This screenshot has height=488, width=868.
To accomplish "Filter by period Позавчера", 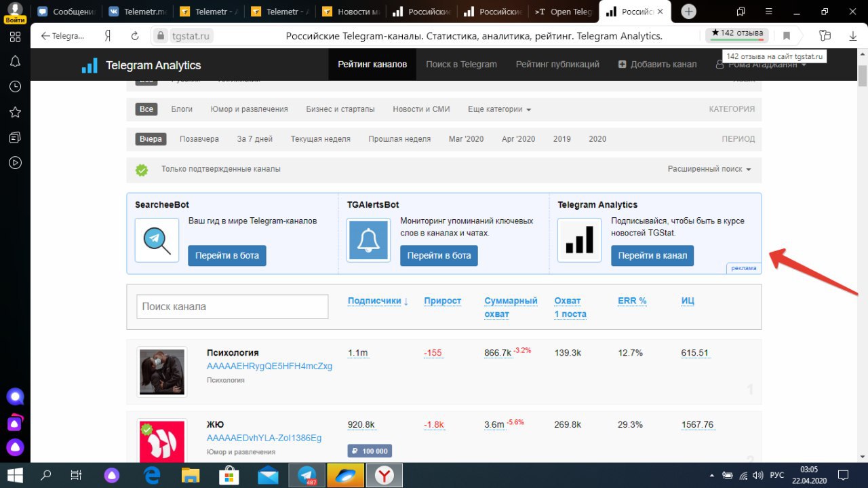I will [x=199, y=138].
